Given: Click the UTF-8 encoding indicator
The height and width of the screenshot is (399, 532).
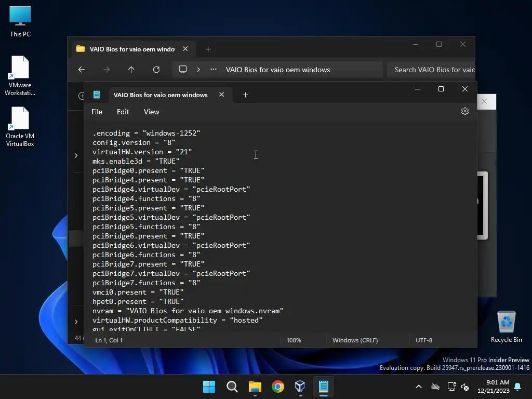Looking at the screenshot, I should pyautogui.click(x=424, y=340).
